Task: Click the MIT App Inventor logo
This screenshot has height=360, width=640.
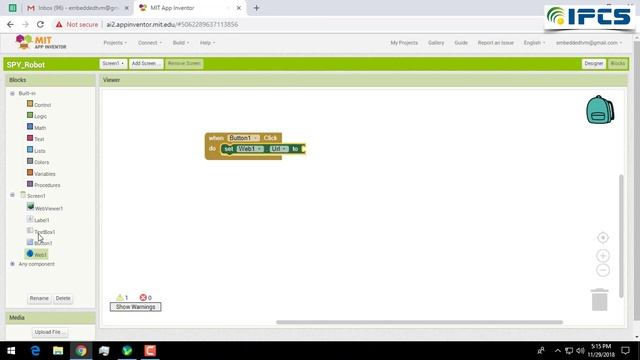Action: pyautogui.click(x=41, y=42)
